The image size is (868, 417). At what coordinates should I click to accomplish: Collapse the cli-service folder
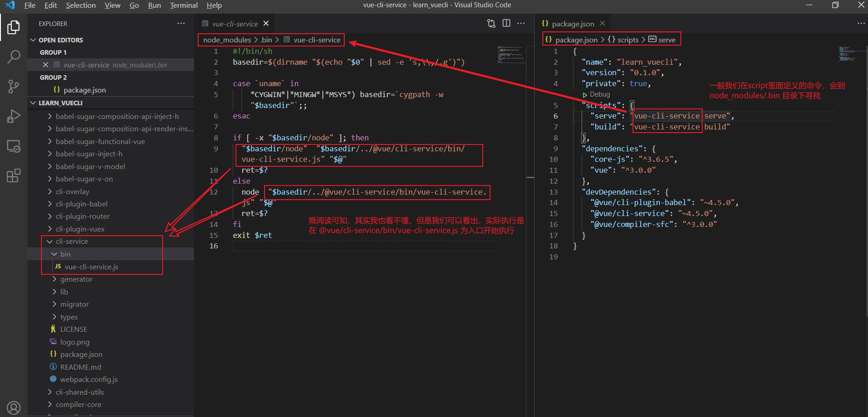[x=71, y=242]
